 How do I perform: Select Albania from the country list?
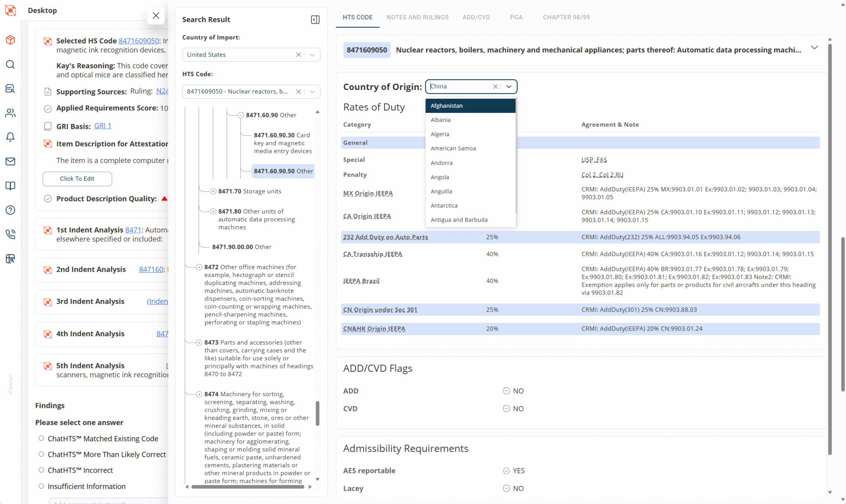pyautogui.click(x=441, y=120)
